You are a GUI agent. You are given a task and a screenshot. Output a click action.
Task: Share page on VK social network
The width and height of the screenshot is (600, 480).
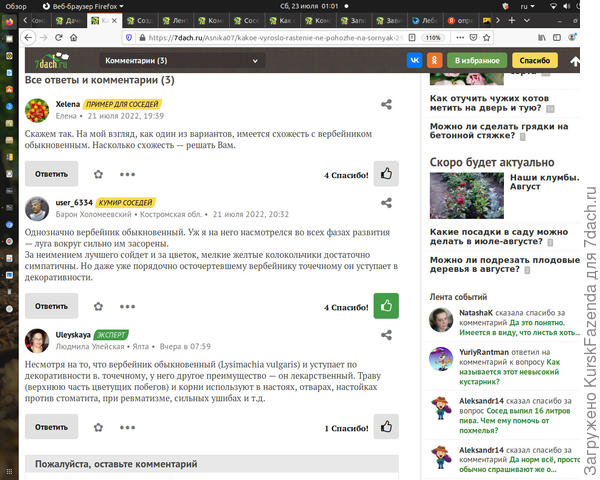coord(415,61)
